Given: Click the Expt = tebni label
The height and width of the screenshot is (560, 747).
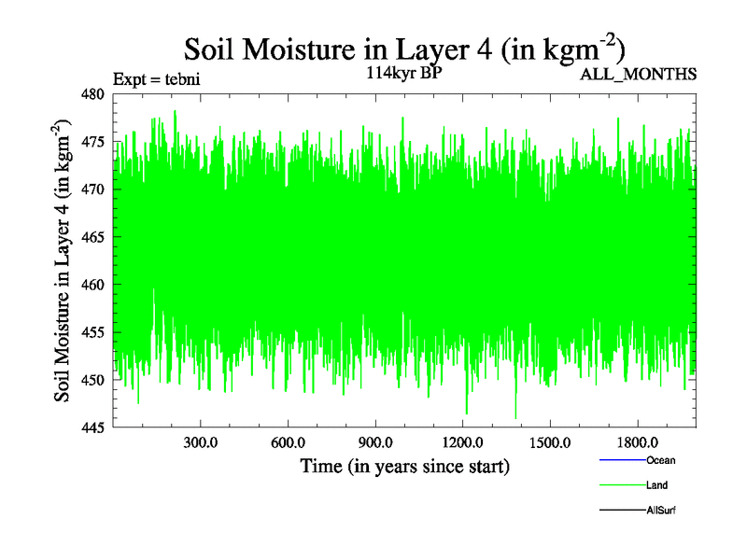Looking at the screenshot, I should tap(156, 78).
